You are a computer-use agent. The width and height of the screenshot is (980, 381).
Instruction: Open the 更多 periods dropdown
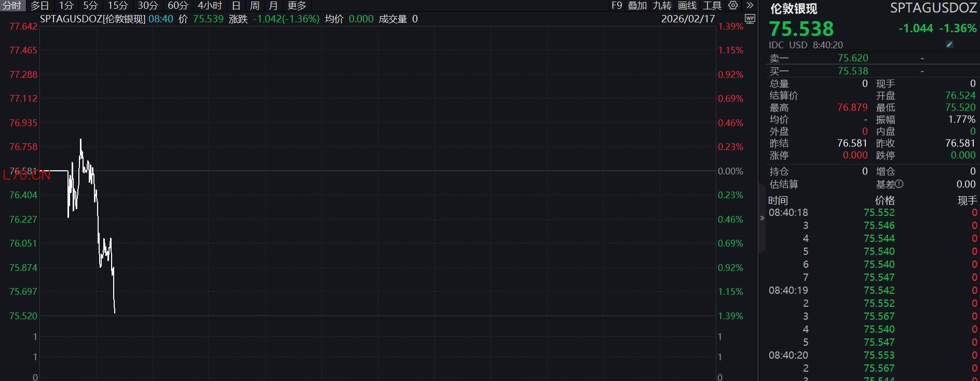(x=297, y=5)
